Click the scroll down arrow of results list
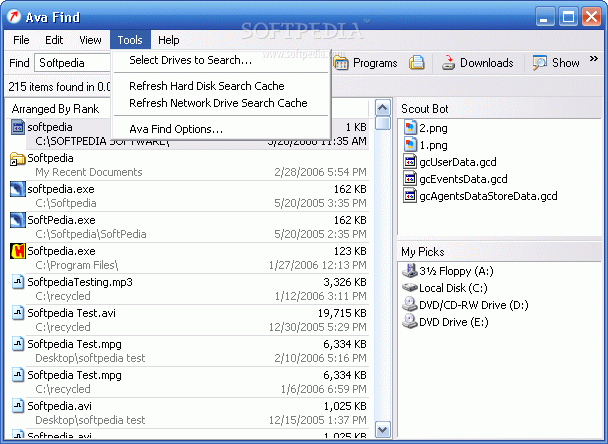The height and width of the screenshot is (444, 608). [x=383, y=430]
